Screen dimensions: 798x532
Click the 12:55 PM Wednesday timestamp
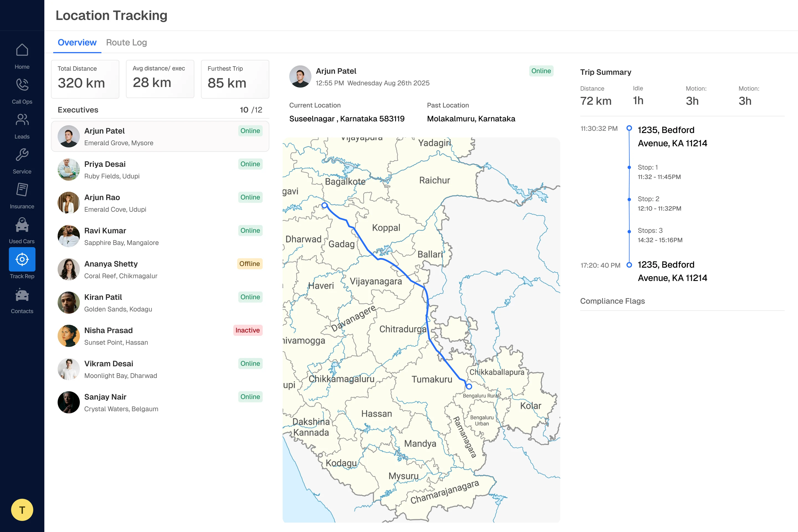click(372, 83)
